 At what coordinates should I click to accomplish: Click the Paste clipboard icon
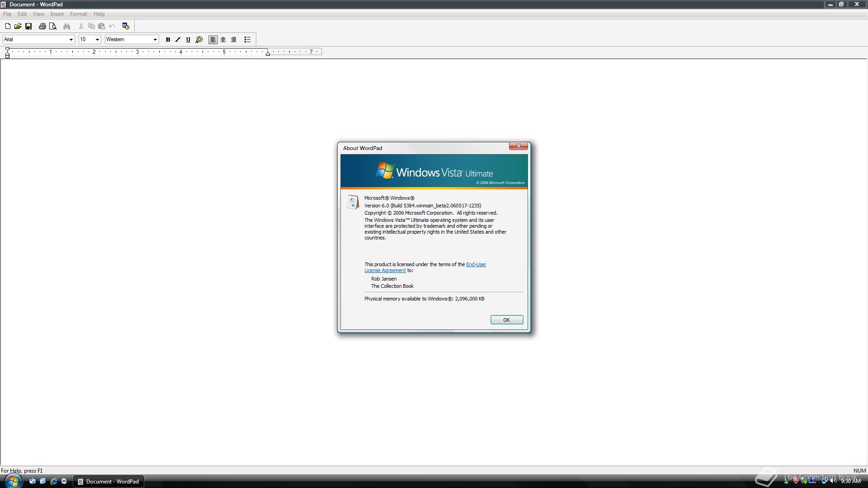[x=102, y=26]
